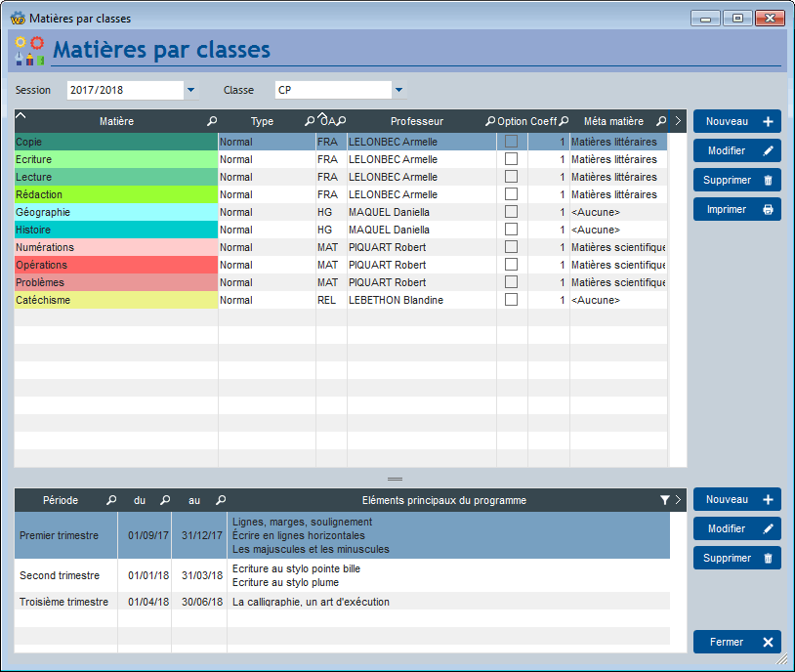Click the upper Nouveau button
This screenshot has height=672, width=795.
pyautogui.click(x=736, y=122)
